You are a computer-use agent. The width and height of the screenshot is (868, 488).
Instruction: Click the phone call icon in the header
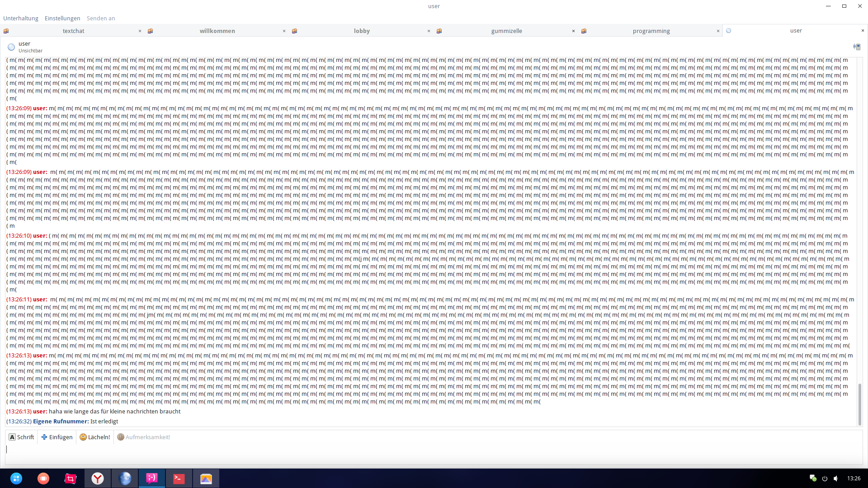point(856,47)
